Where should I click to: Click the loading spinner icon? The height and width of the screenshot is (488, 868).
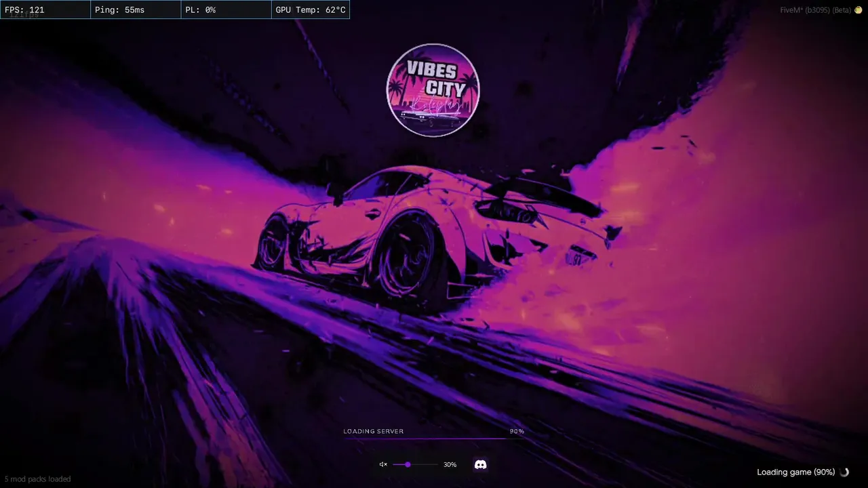click(x=844, y=472)
